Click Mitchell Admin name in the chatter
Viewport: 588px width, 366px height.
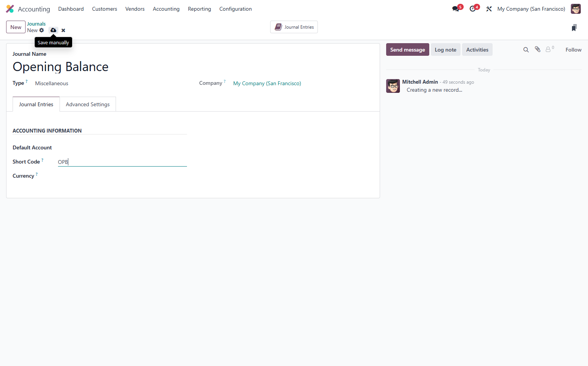pyautogui.click(x=420, y=82)
